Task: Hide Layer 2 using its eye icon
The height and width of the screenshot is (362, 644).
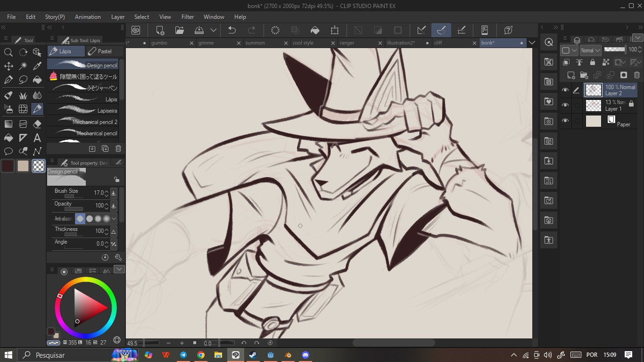Action: (x=565, y=90)
